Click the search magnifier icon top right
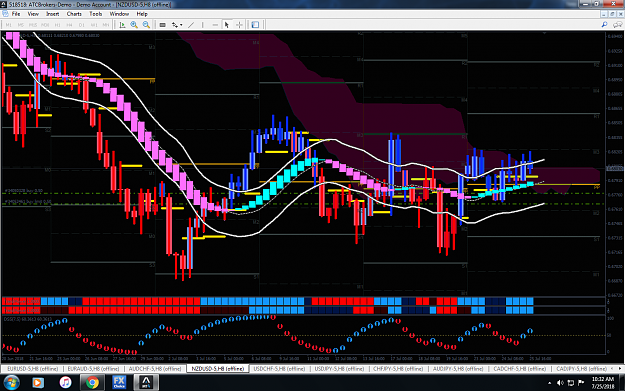 604,25
